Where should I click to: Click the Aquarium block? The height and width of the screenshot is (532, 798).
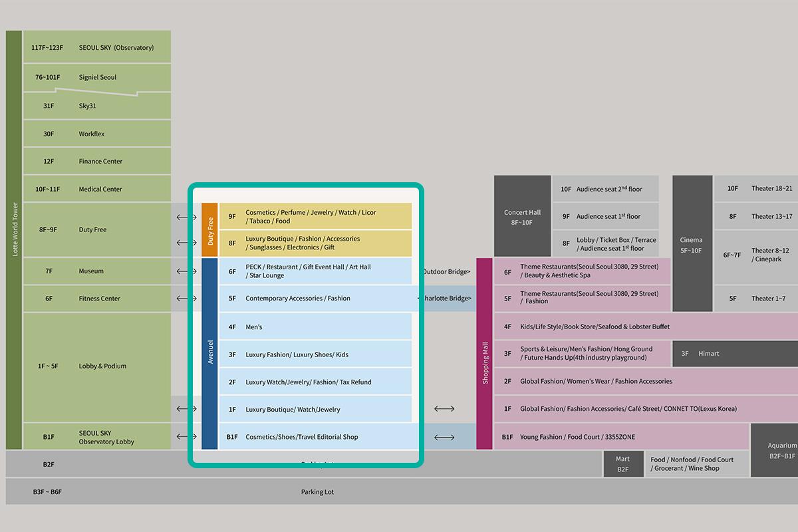(775, 450)
